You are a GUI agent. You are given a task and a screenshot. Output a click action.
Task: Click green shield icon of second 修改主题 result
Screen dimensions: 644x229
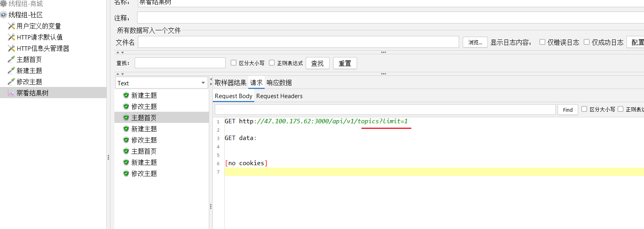[x=126, y=140]
